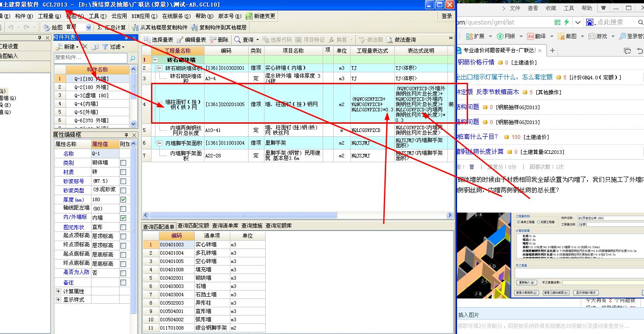Open the 查询 dropdown arrow
This screenshot has width=644, height=334.
coord(257,40)
